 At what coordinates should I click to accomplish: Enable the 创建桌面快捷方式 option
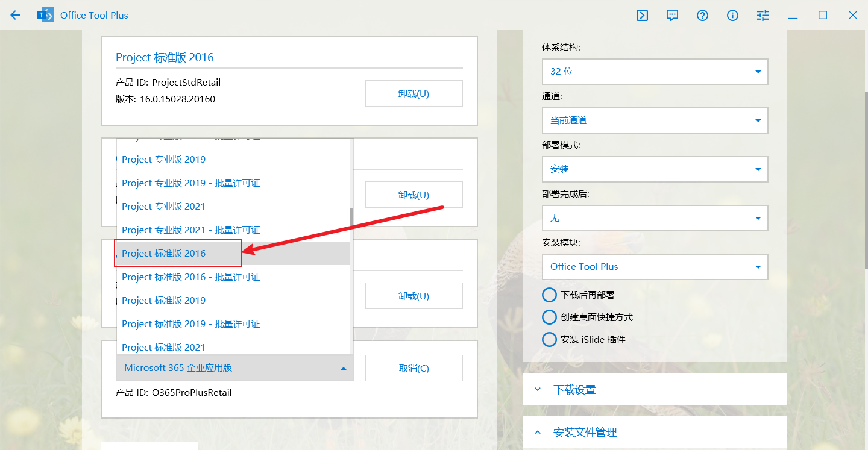click(x=588, y=317)
